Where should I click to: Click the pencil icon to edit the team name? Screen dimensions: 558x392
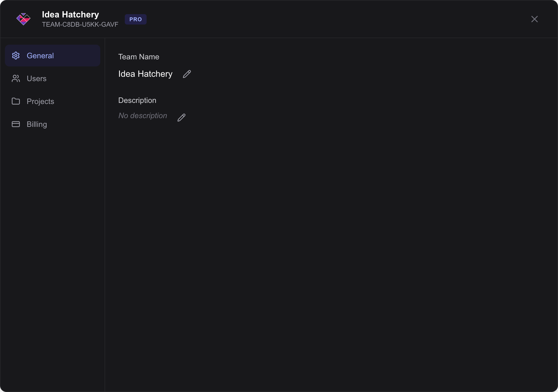[x=187, y=74]
